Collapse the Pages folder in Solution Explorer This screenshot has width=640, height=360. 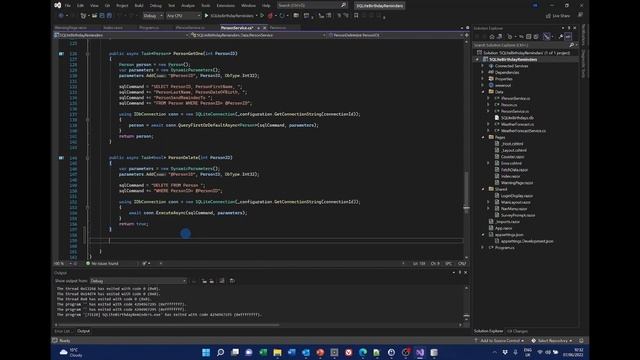coord(483,137)
